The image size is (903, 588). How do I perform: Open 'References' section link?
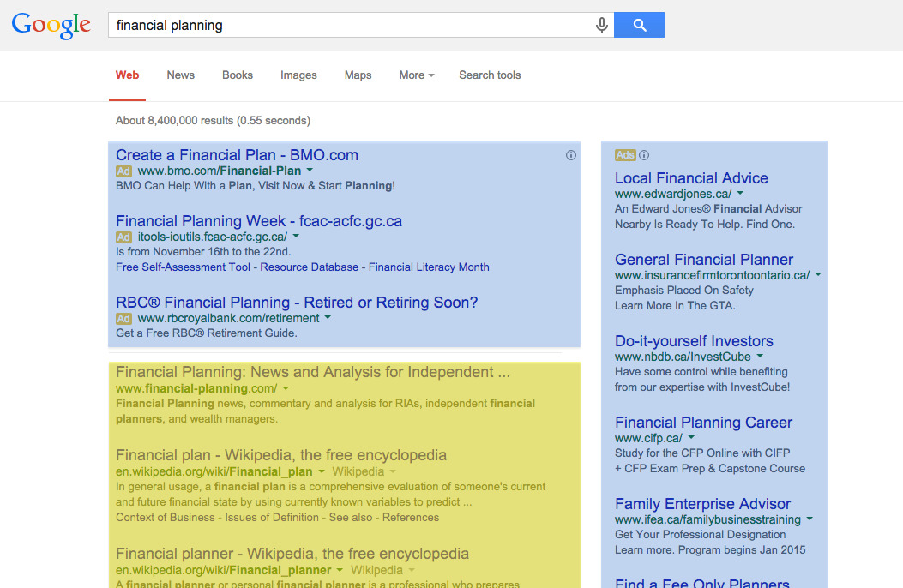(x=411, y=517)
